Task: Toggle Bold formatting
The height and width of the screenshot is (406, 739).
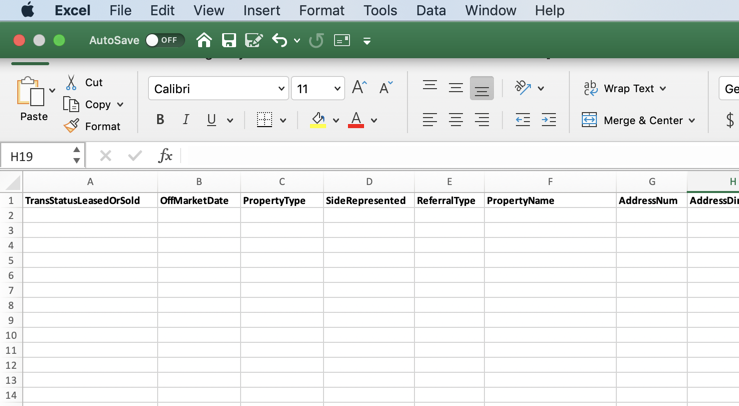Action: pos(160,120)
